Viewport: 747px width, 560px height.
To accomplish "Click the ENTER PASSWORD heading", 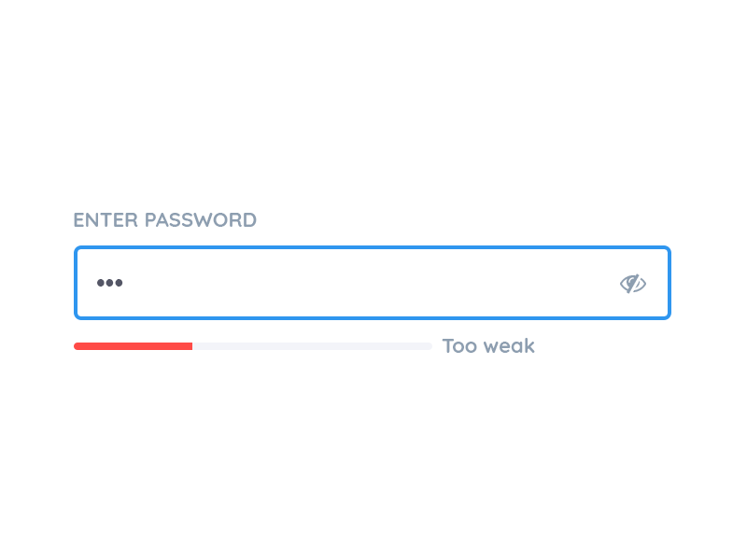I will tap(164, 220).
